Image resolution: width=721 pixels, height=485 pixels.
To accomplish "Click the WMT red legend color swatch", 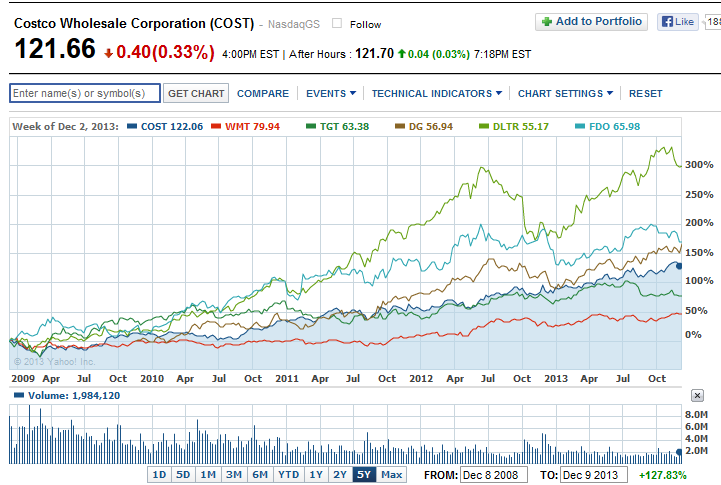I will coord(216,126).
